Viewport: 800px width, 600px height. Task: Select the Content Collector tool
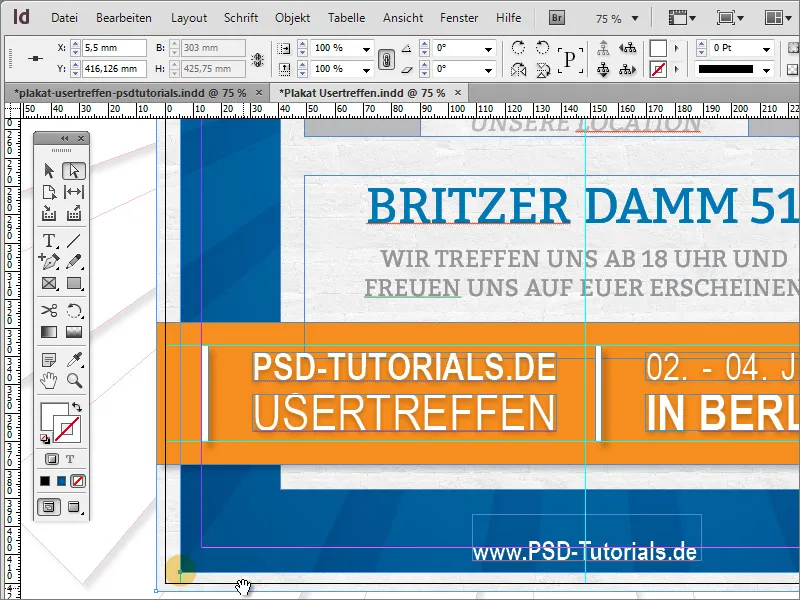tap(49, 213)
